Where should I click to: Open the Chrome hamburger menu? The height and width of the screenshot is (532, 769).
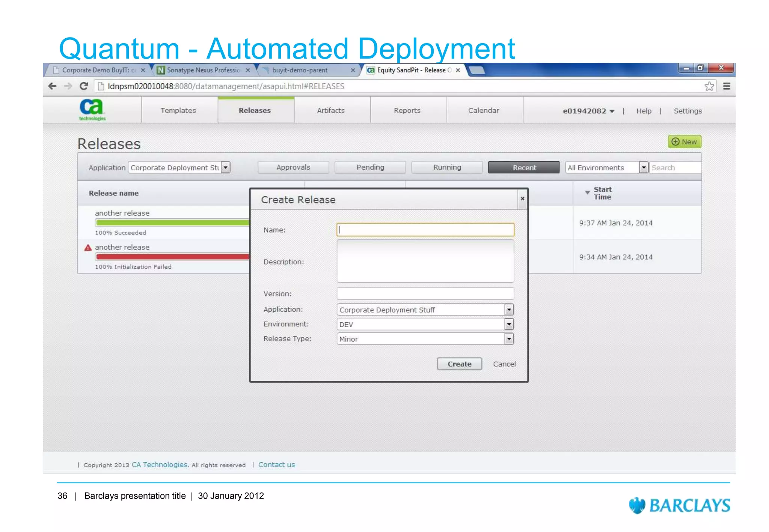pos(727,86)
